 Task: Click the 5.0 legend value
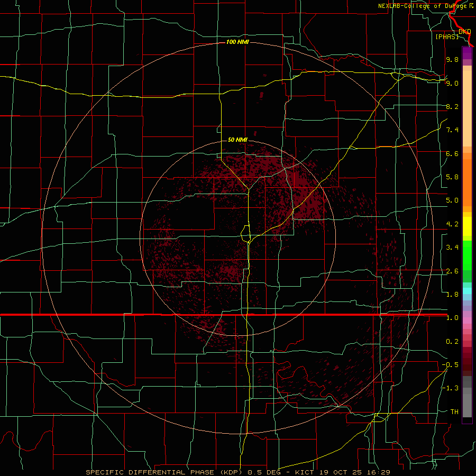pyautogui.click(x=452, y=200)
